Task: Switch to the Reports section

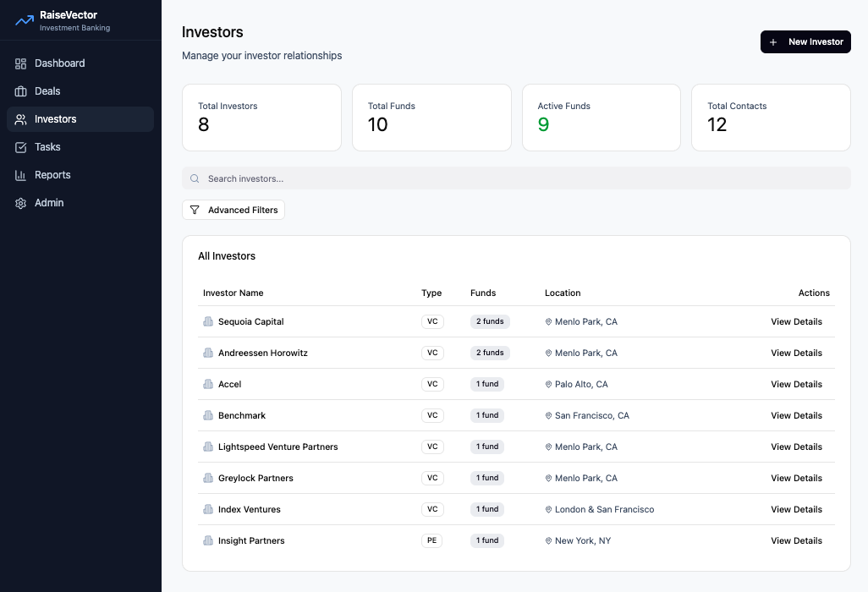Action: click(x=53, y=174)
